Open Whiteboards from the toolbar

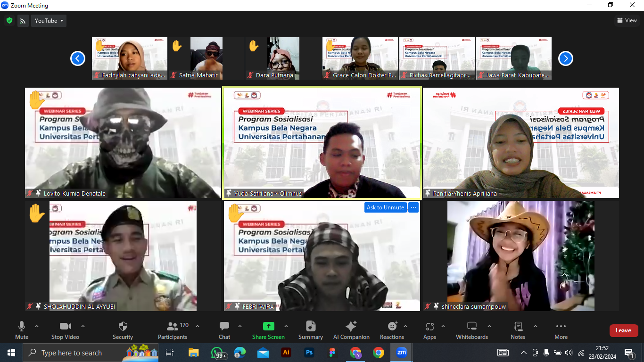point(471,330)
